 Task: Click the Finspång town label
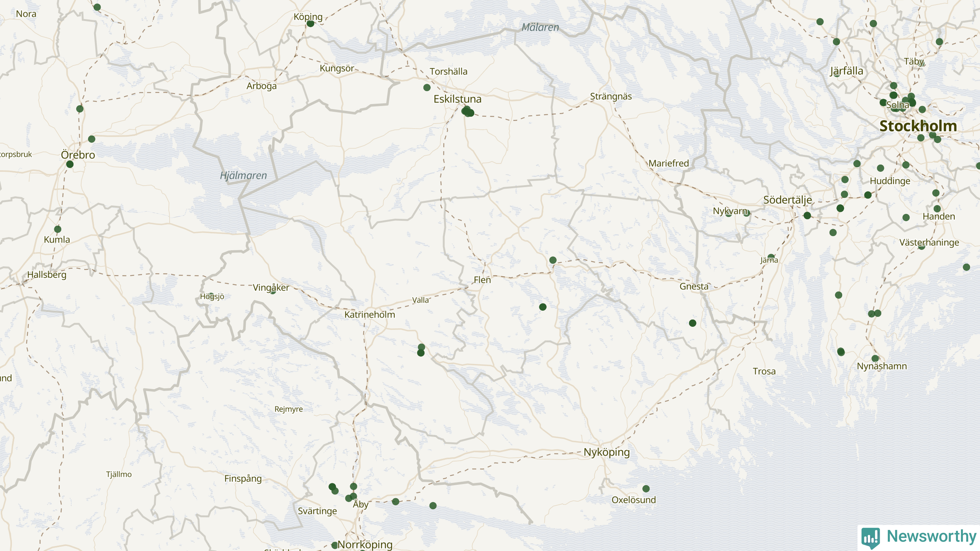click(x=243, y=479)
